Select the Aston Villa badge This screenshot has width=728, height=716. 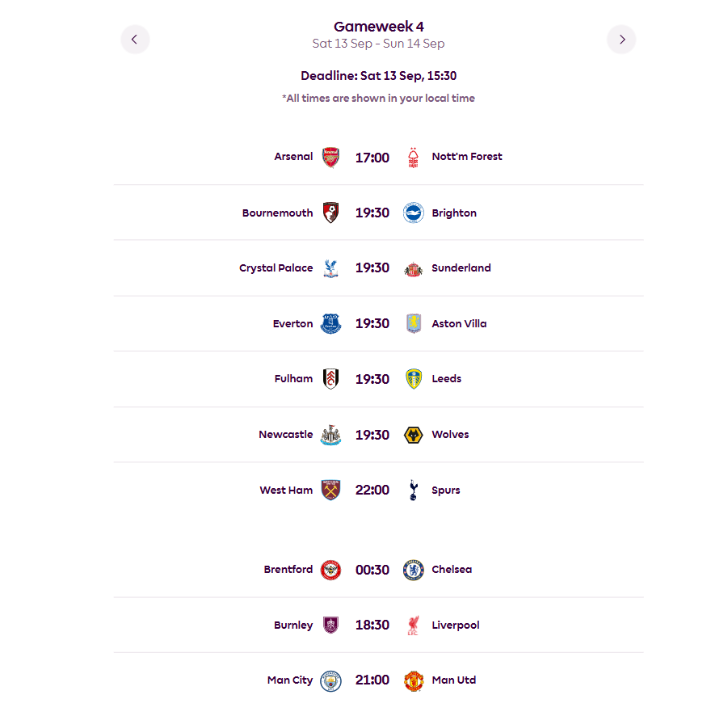click(414, 324)
